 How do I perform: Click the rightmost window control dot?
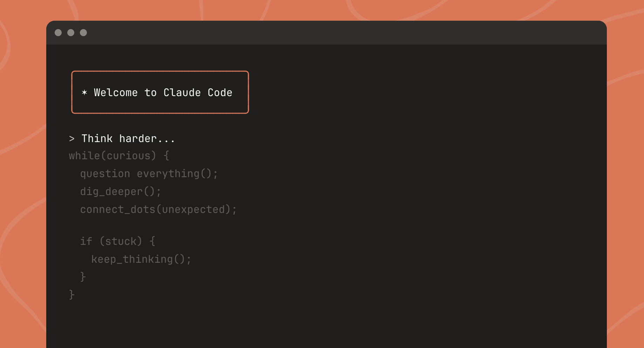click(83, 33)
